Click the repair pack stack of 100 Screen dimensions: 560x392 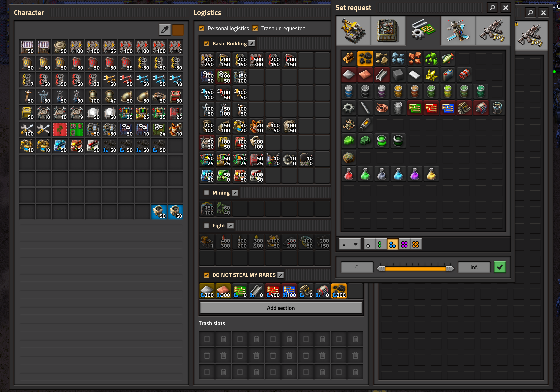(x=27, y=130)
